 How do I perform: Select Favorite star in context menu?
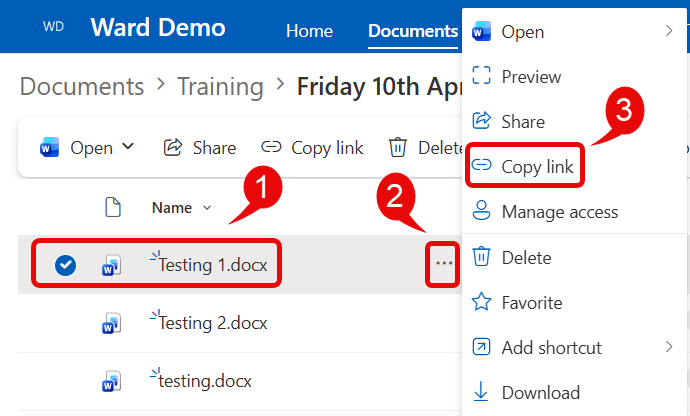531,302
